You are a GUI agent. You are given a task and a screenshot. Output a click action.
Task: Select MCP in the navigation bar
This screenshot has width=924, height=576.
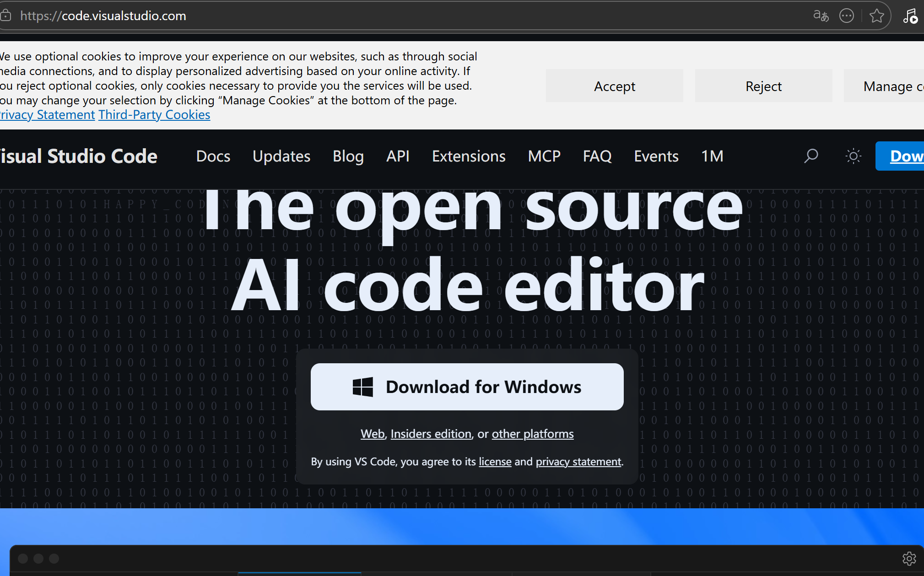(x=544, y=156)
